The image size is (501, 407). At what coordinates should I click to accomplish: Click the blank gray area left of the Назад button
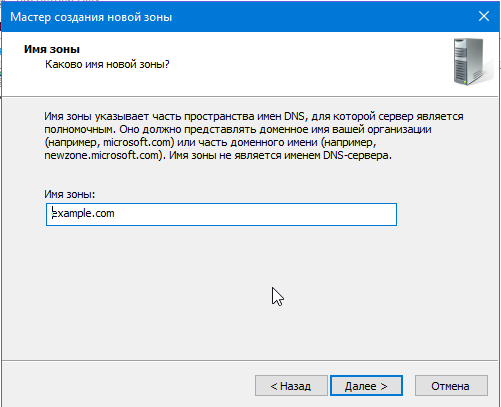point(127,386)
